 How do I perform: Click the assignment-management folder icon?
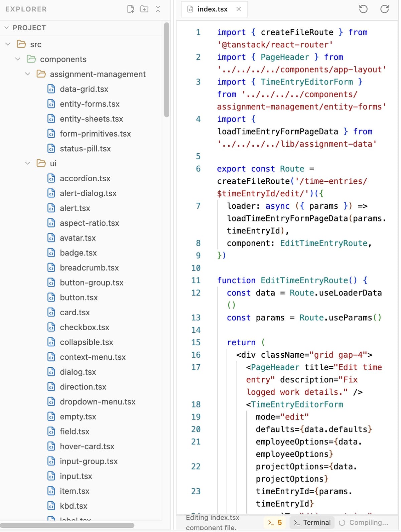pos(41,74)
